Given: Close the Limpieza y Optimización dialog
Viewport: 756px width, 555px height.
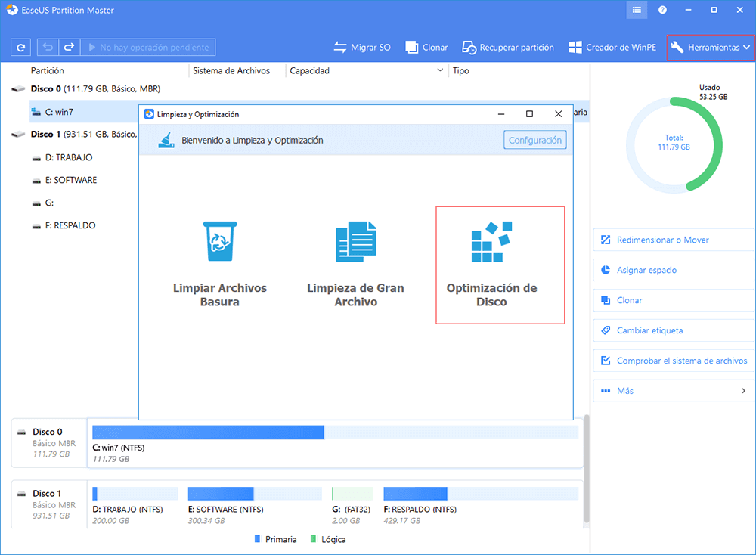Looking at the screenshot, I should [x=559, y=114].
